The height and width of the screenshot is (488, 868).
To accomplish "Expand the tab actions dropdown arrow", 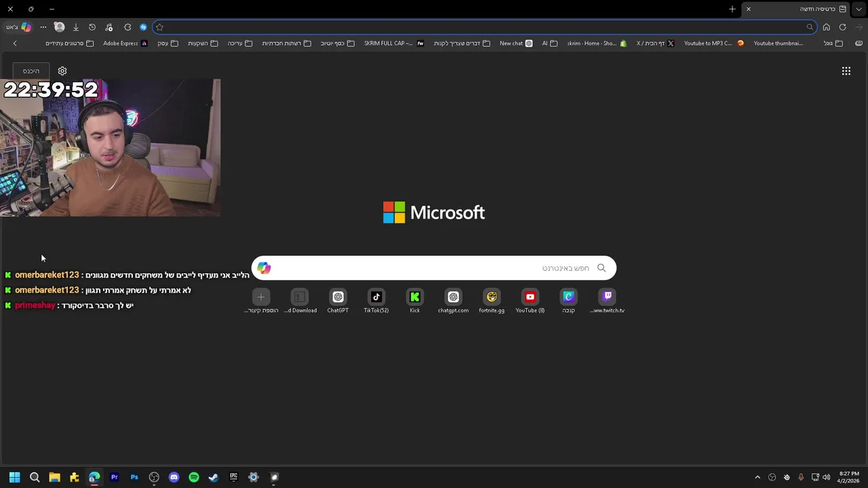I will coord(859,9).
